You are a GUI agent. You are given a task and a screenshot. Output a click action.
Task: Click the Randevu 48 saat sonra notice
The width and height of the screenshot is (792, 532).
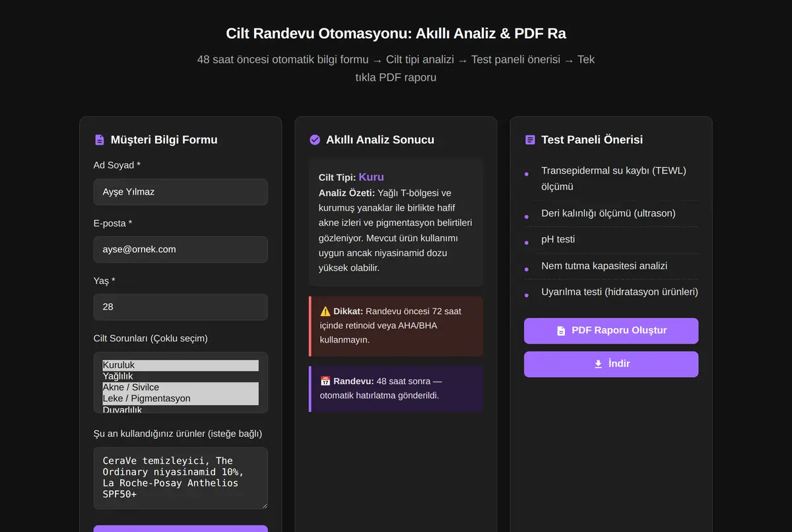396,388
